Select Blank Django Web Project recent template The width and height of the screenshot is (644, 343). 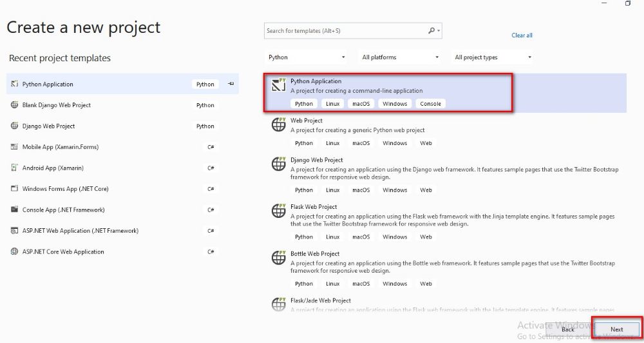pyautogui.click(x=122, y=105)
